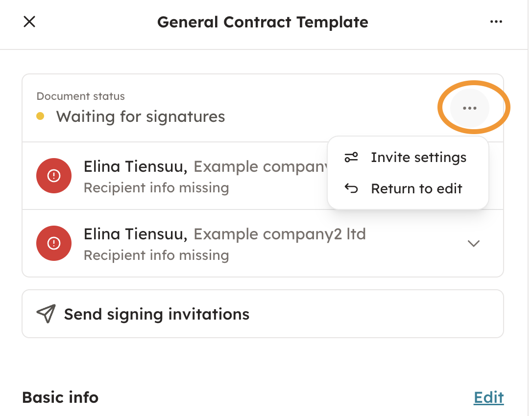Click the paper plane send icon
This screenshot has height=416, width=532.
click(46, 314)
